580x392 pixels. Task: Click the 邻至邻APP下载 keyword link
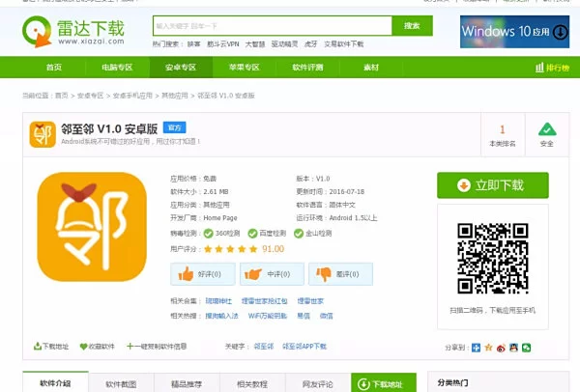coord(304,347)
